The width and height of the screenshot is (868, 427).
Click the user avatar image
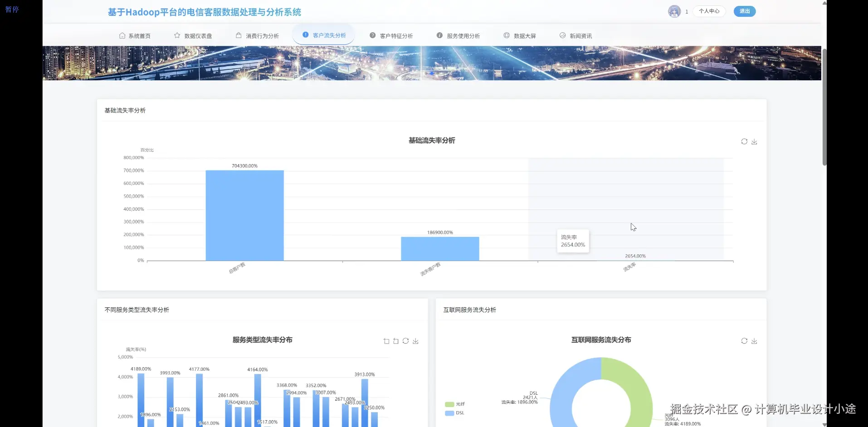pos(674,11)
